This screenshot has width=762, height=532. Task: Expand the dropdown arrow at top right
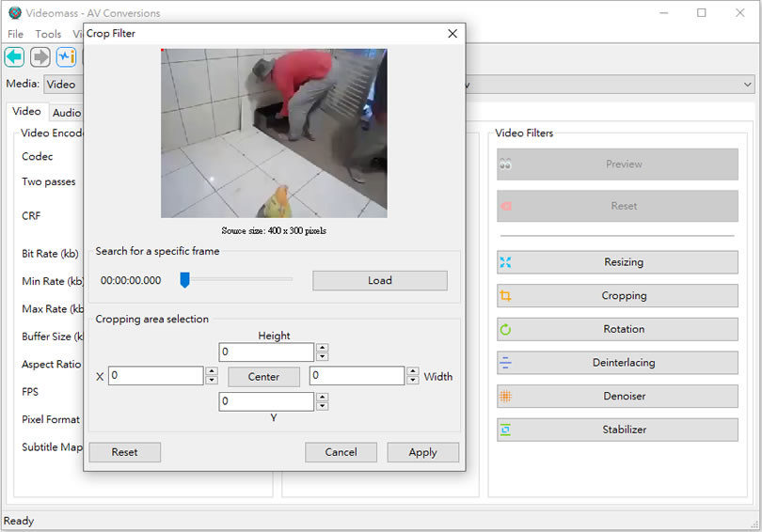point(748,85)
